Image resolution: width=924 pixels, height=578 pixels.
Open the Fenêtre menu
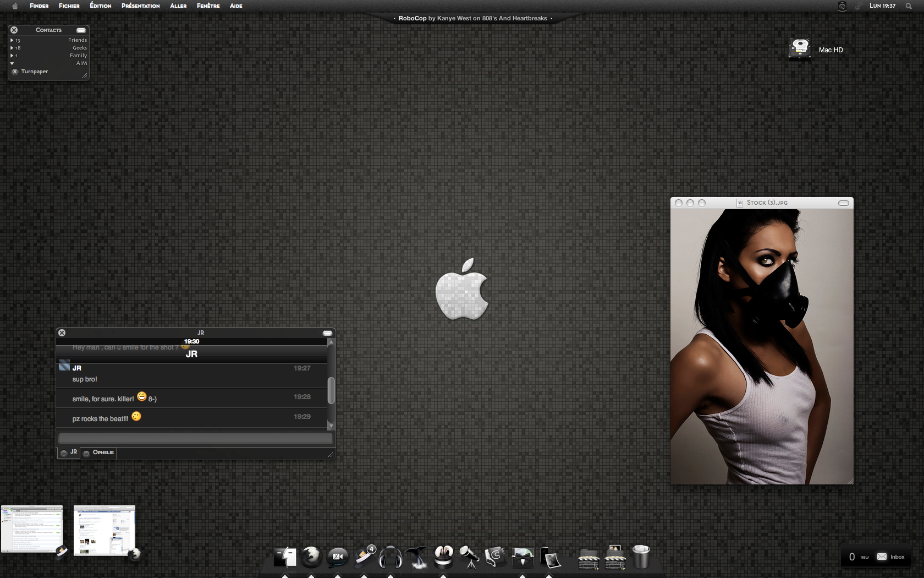(208, 6)
